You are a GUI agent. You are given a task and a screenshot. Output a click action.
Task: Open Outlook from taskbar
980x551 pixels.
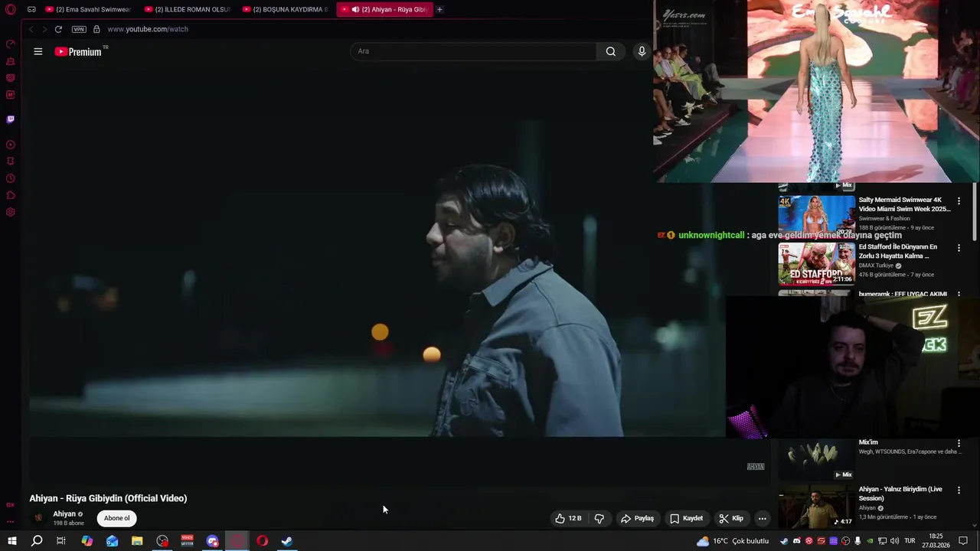(x=113, y=541)
